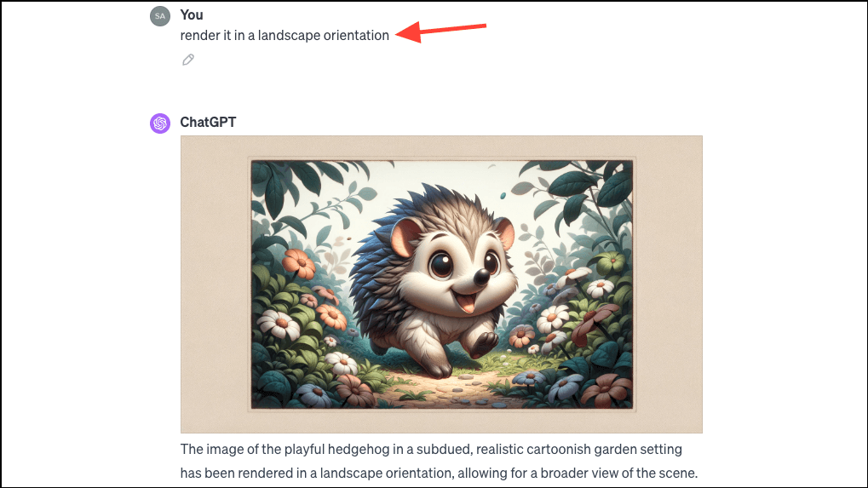The height and width of the screenshot is (488, 868).
Task: Click the SA user avatar
Action: click(x=160, y=16)
